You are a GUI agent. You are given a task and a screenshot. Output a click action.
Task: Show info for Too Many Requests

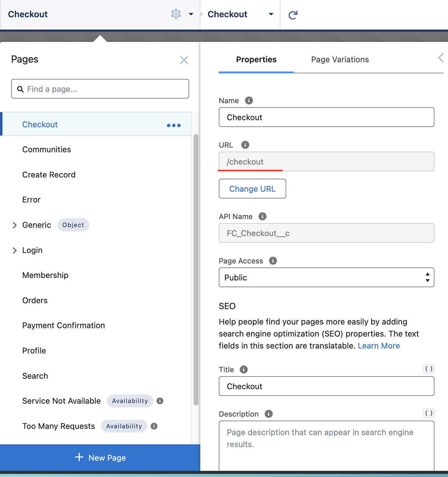pos(154,426)
